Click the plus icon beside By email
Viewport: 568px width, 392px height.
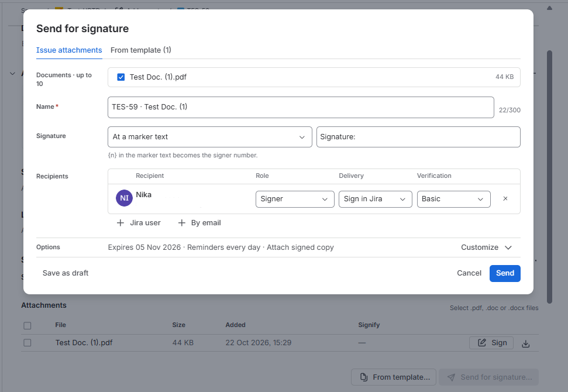point(181,223)
